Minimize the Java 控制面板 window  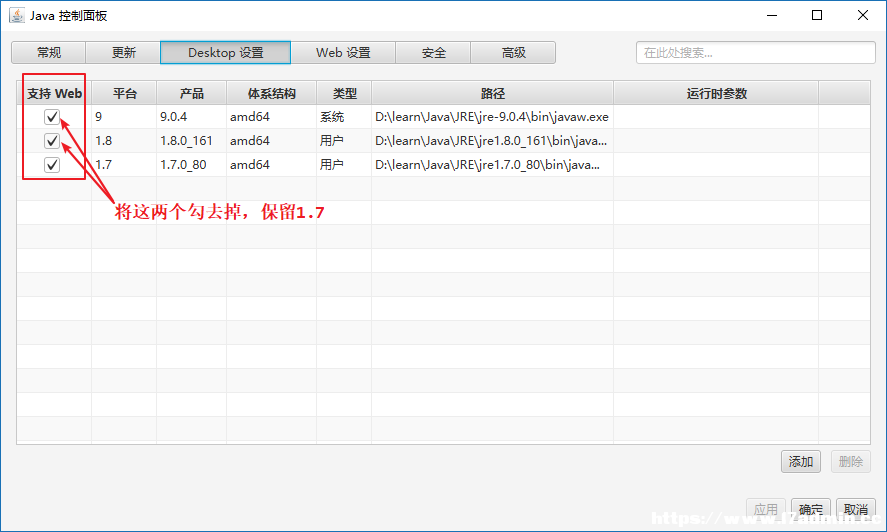pyautogui.click(x=772, y=15)
